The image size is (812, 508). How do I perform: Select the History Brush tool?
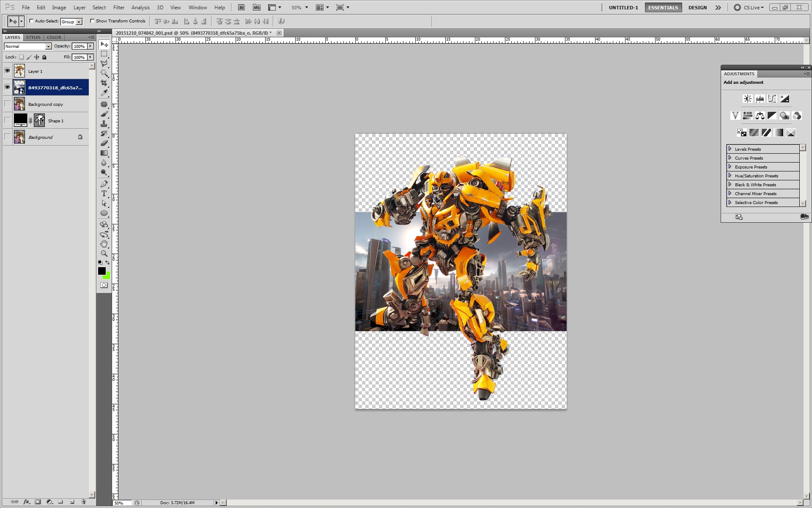pos(104,133)
